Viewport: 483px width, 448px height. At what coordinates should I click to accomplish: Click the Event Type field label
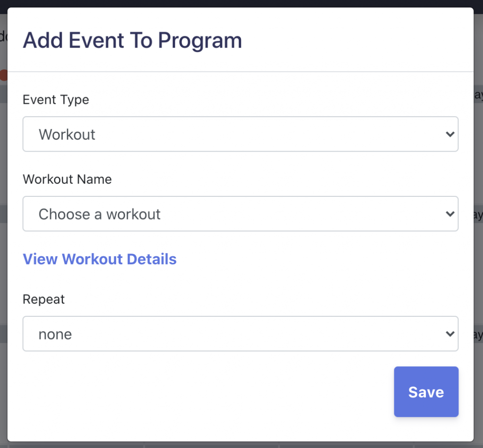(56, 100)
